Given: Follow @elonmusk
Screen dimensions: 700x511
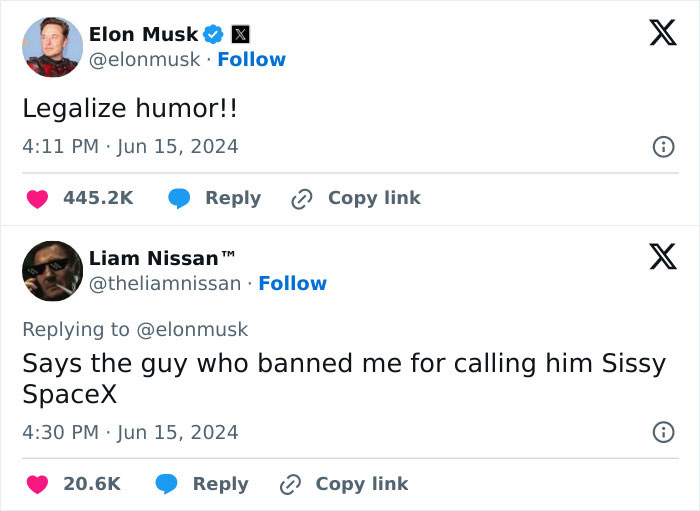Looking at the screenshot, I should tap(251, 59).
